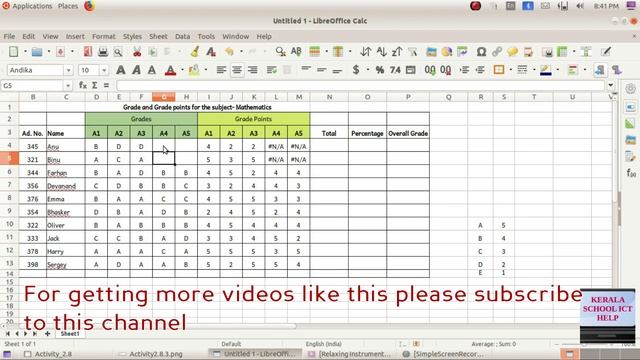
Task: Open the Data menu
Action: [182, 36]
